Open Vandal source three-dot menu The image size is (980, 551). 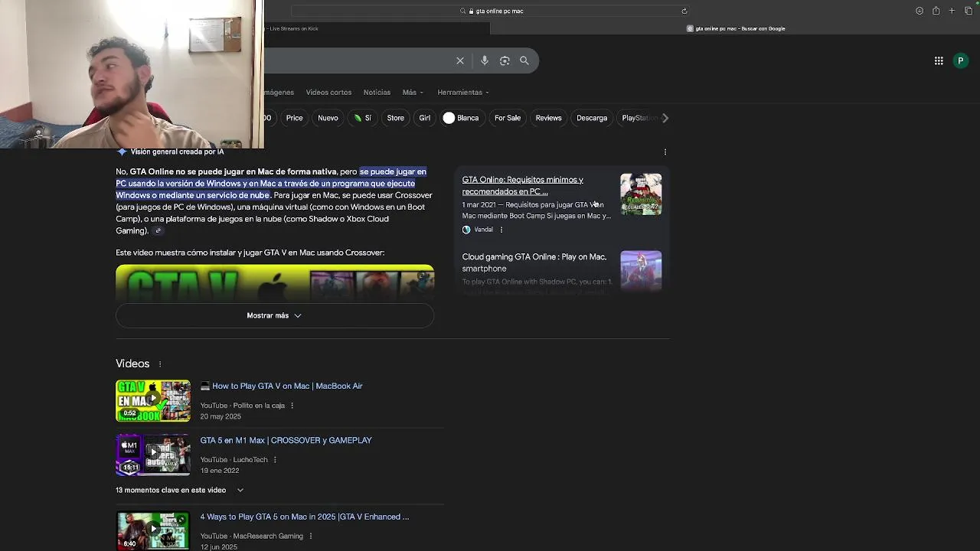point(501,230)
